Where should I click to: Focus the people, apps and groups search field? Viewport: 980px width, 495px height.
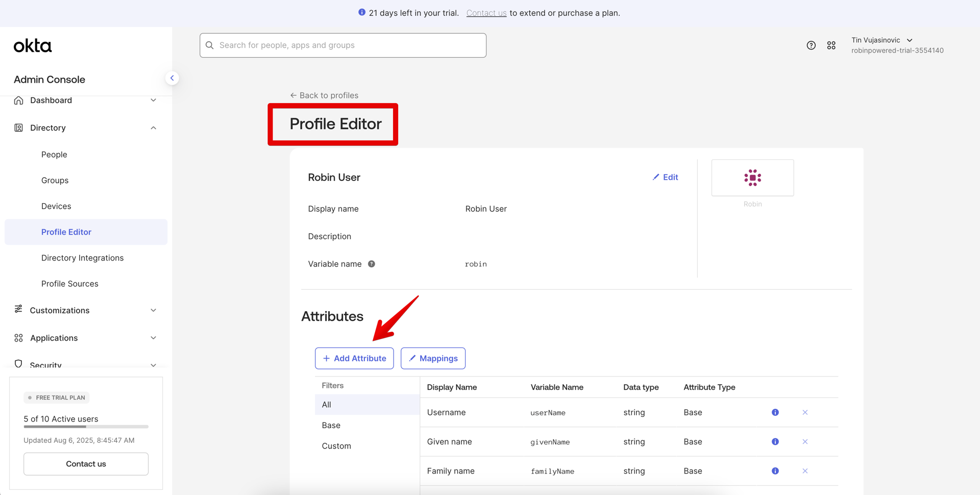[343, 45]
